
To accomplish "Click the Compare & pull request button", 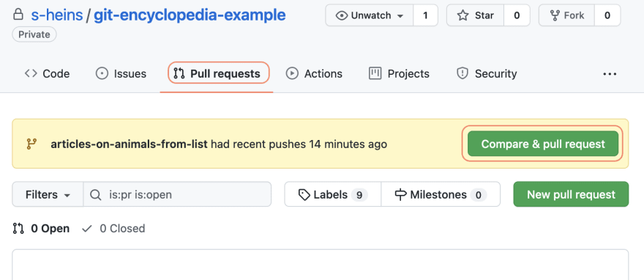I will coord(543,144).
